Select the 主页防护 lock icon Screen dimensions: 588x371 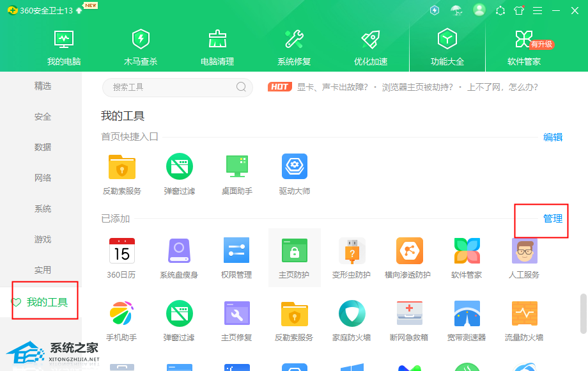[x=294, y=251]
